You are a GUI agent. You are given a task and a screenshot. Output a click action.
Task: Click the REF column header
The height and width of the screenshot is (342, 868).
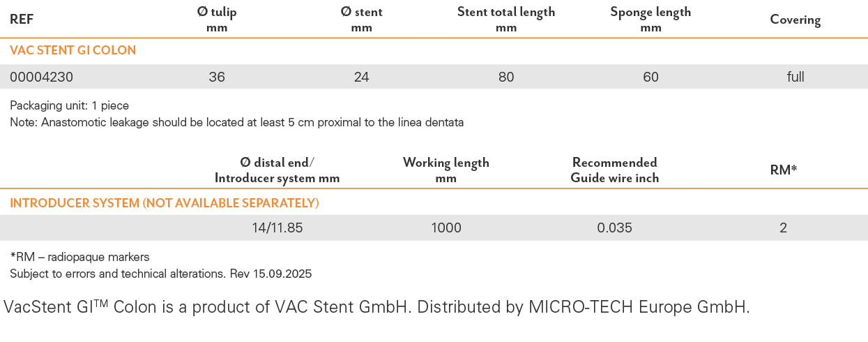point(22,20)
